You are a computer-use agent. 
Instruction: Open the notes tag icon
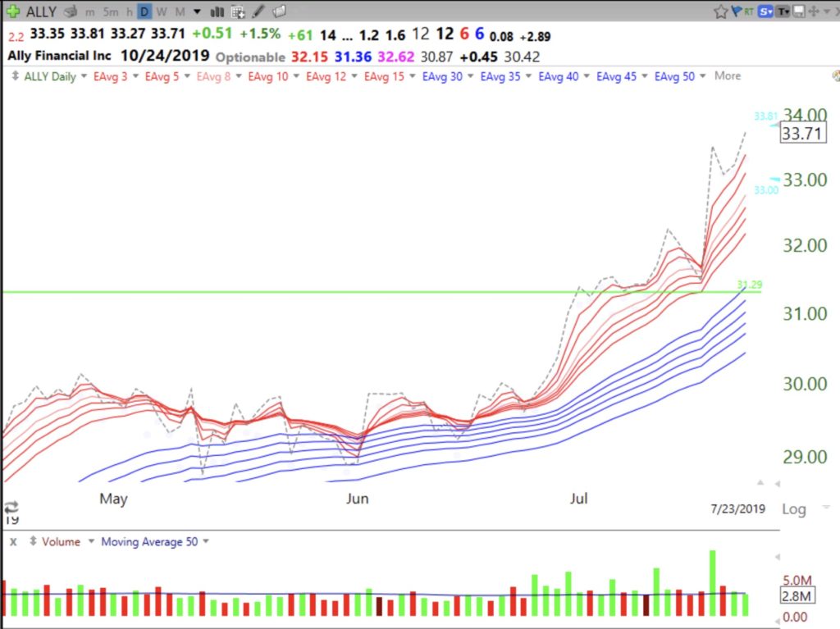279,11
